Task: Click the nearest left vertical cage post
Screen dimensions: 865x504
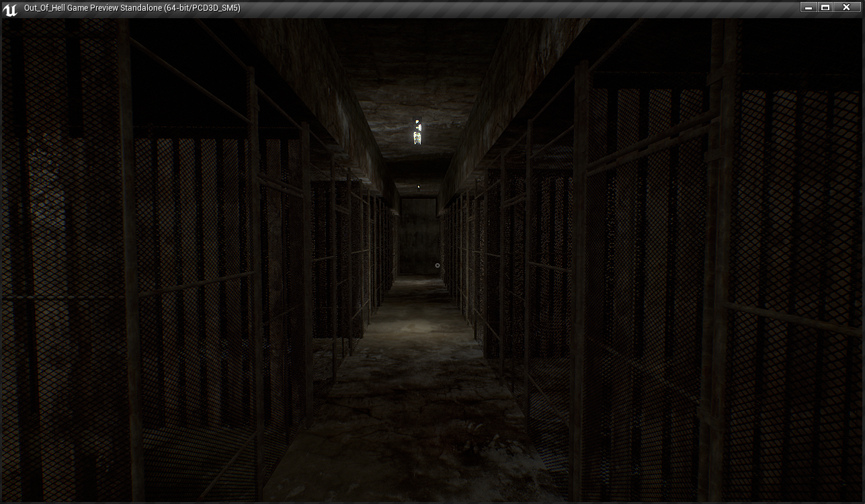Action: pyautogui.click(x=130, y=269)
